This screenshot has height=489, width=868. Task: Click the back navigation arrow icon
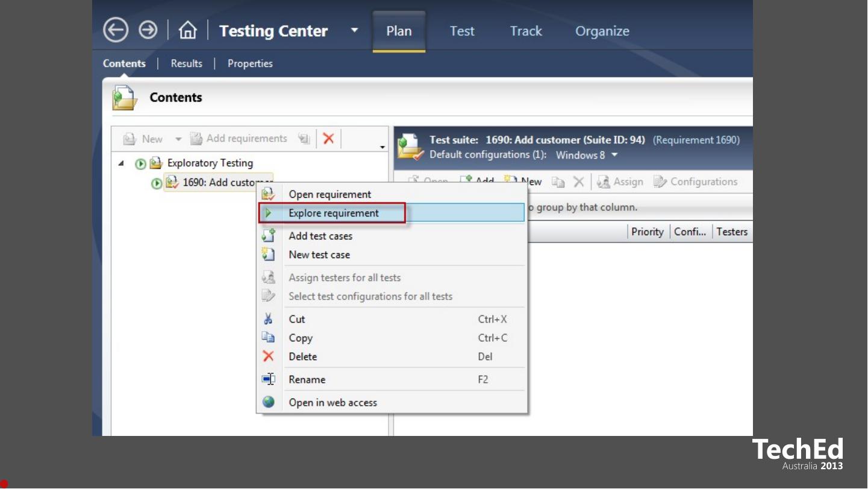click(x=116, y=31)
